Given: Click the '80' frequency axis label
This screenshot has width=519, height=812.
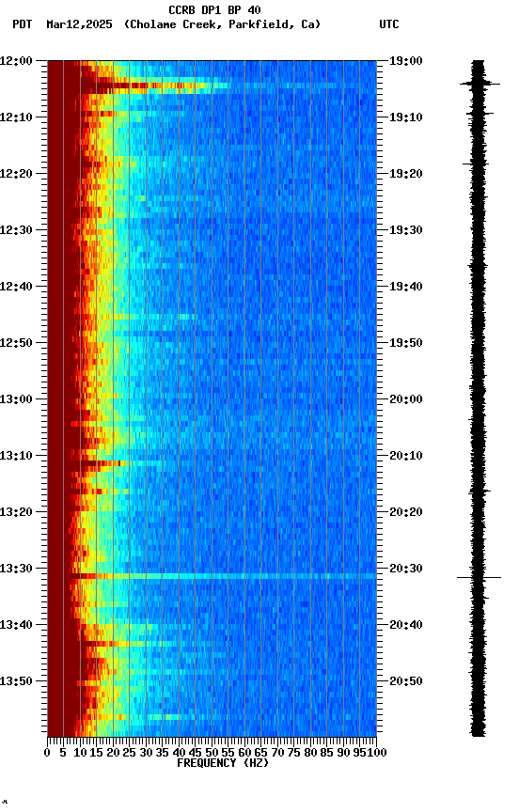Looking at the screenshot, I should (310, 753).
